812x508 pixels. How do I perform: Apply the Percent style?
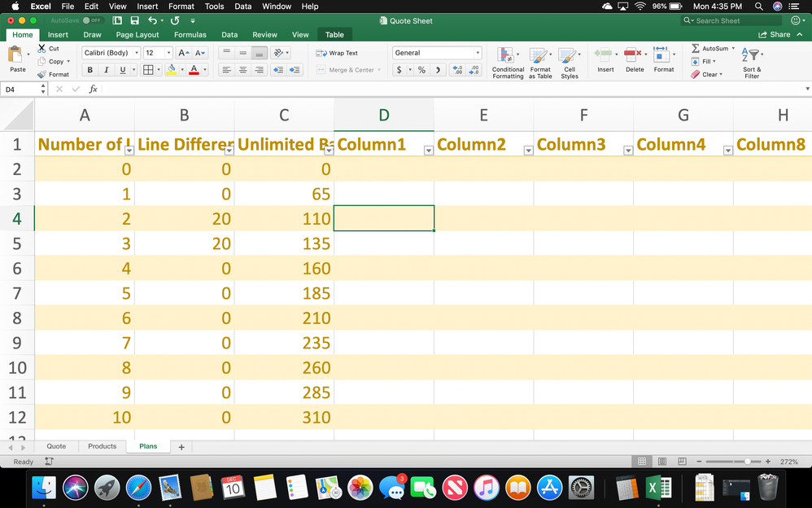(421, 71)
